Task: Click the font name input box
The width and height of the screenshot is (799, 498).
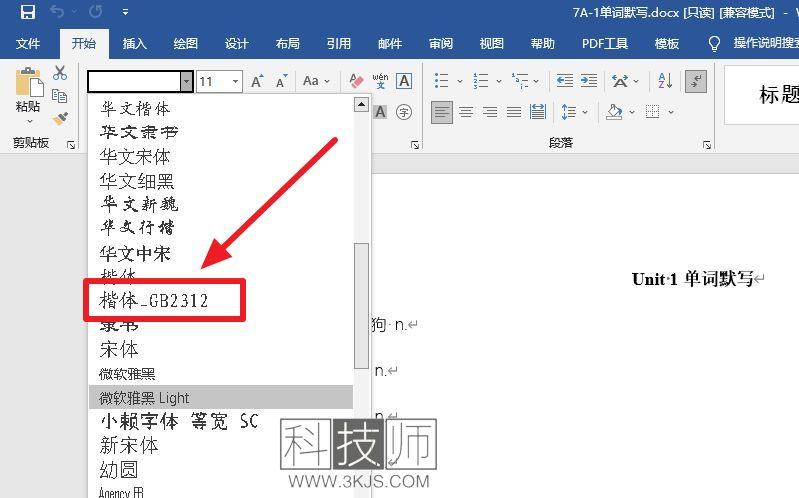Action: tap(135, 82)
